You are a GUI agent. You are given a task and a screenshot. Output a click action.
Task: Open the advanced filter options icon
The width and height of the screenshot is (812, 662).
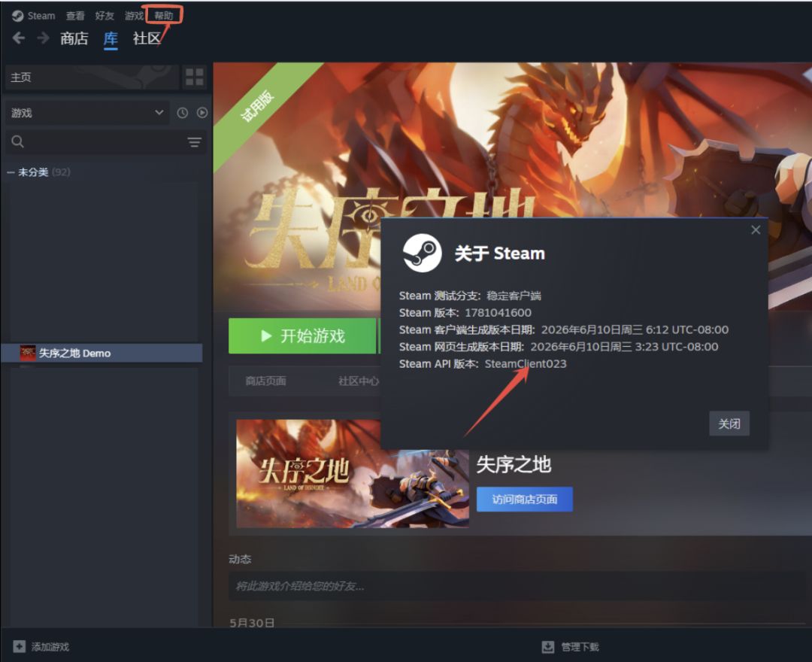(195, 142)
